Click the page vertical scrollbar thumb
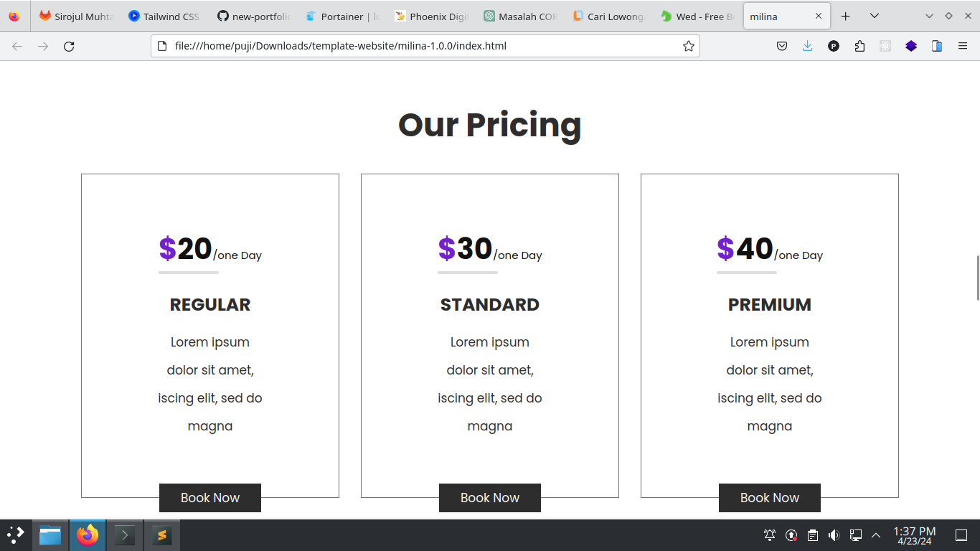The height and width of the screenshot is (551, 980). point(977,278)
